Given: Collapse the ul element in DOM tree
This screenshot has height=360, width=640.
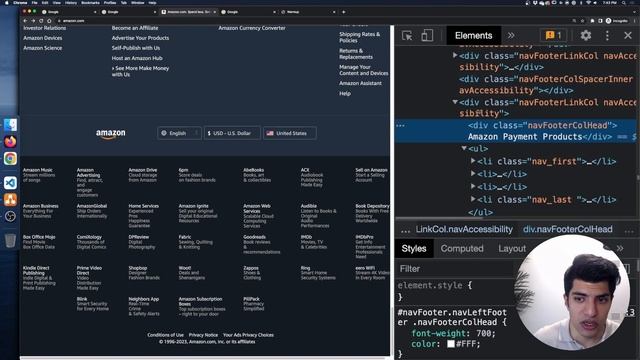Looking at the screenshot, I should pos(464,148).
